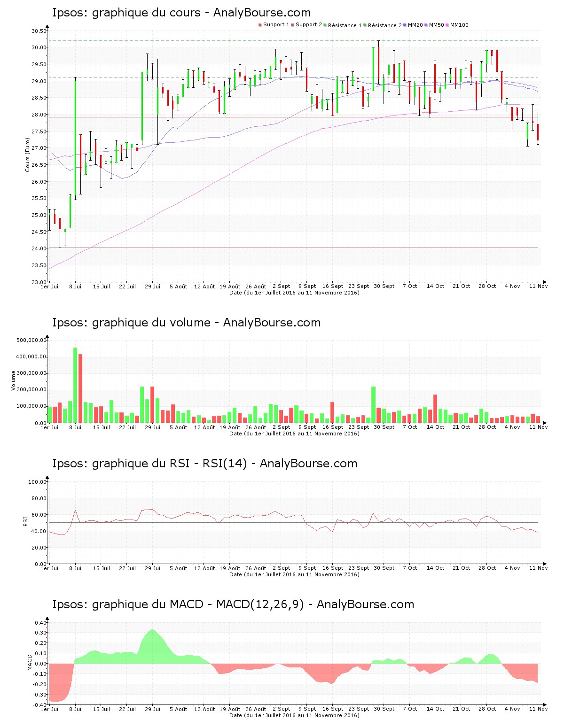Select the Résistance 2 legend label
The width and height of the screenshot is (564, 728).
click(385, 25)
